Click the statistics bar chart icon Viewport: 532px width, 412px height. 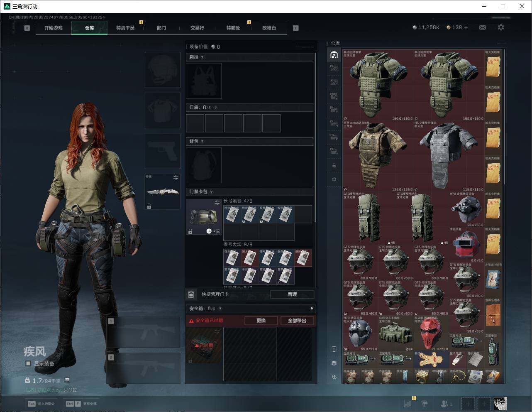(x=408, y=403)
